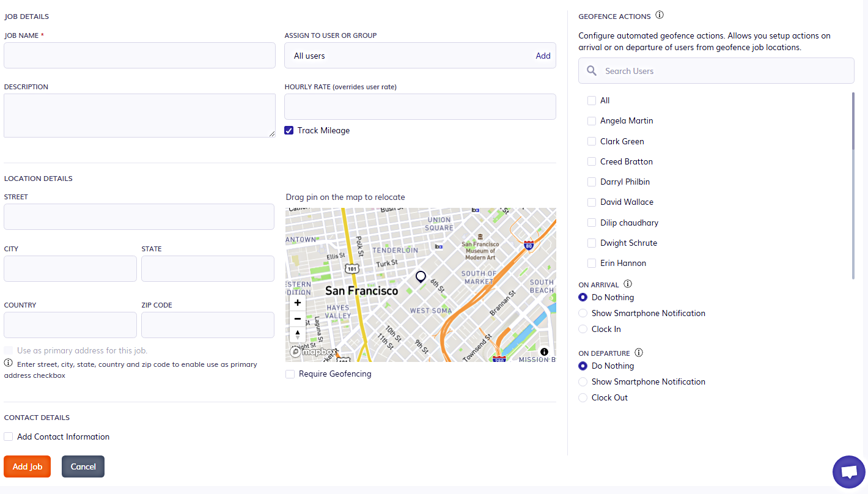
Task: Toggle the Track Mileage checkbox
Action: coord(289,130)
